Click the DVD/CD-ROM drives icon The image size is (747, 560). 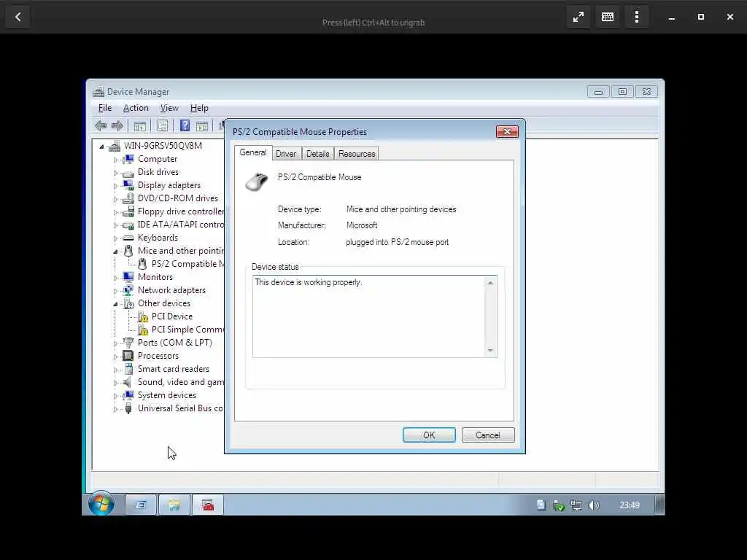(x=128, y=198)
